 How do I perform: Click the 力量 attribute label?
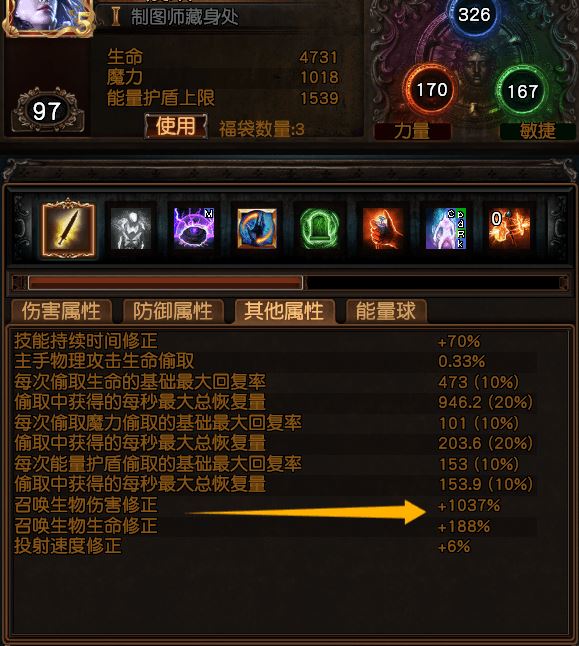point(412,131)
